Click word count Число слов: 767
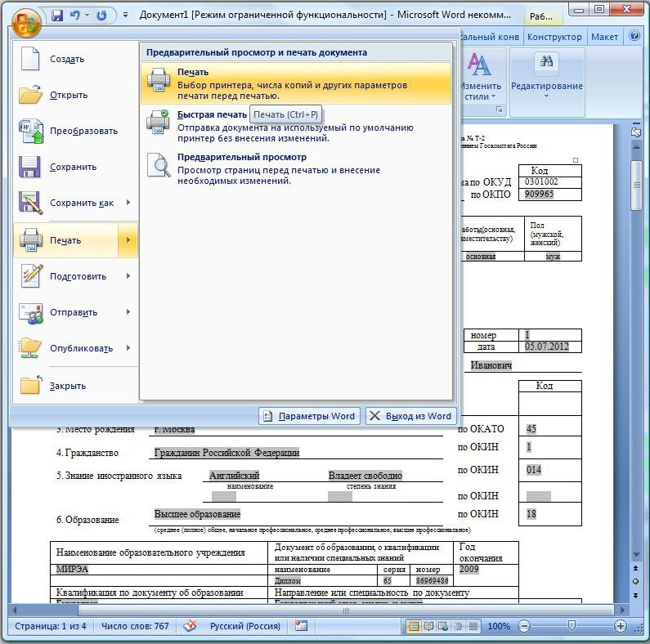 coord(135,626)
